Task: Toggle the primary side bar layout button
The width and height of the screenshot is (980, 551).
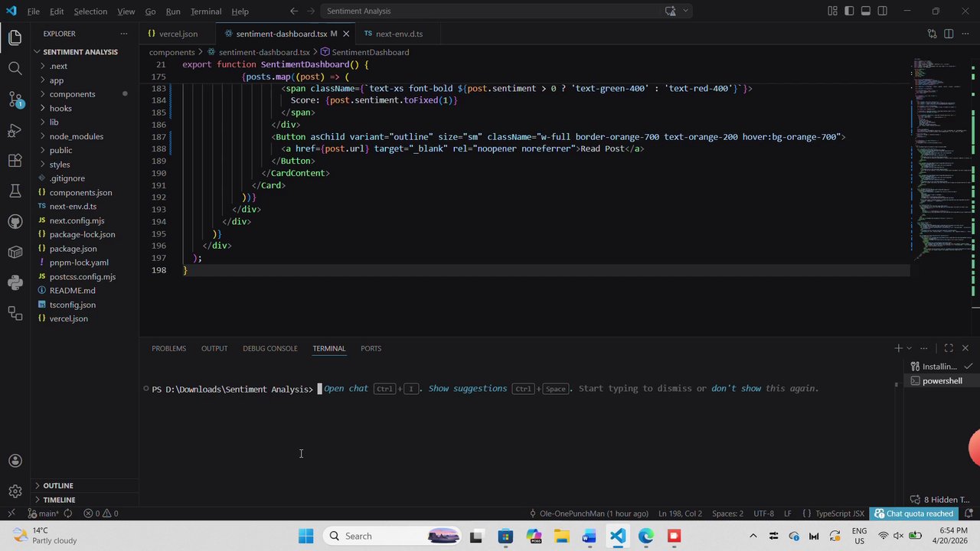Action: point(849,11)
